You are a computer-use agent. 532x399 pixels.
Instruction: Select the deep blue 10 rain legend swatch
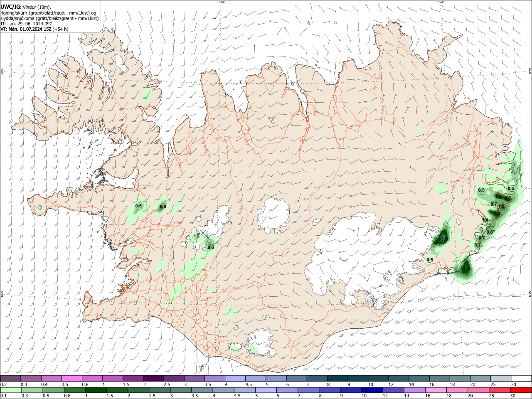point(372,390)
